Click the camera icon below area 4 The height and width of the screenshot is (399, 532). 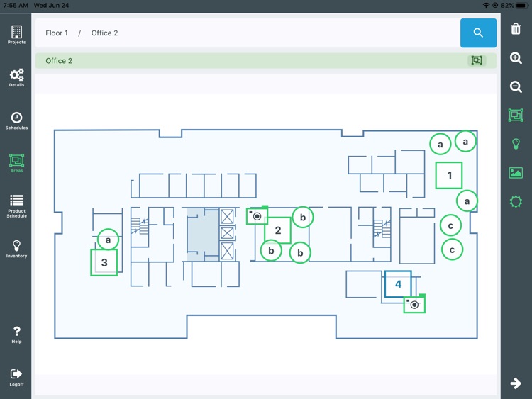coord(414,304)
